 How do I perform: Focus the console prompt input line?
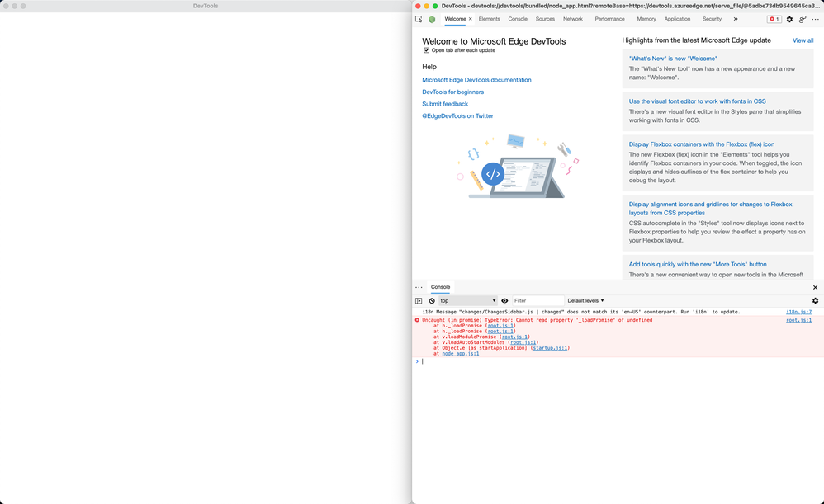(620, 362)
